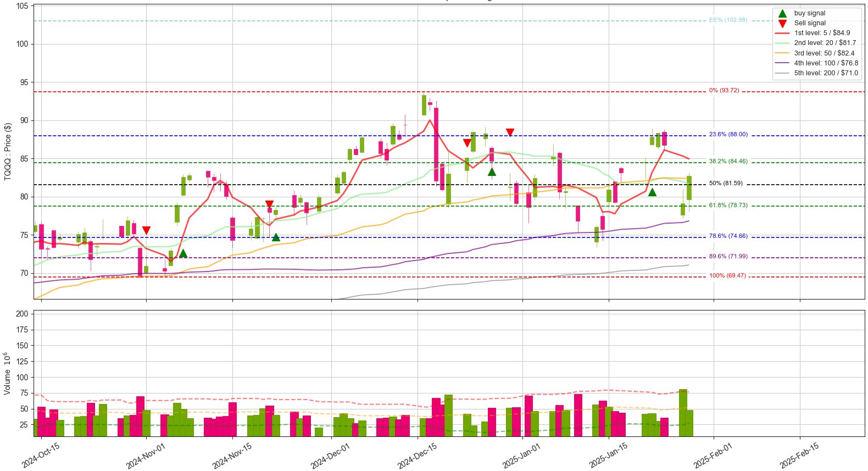Click the red sell signal marker after 2024-Nov-15
Viewport: 868px width, 471px height.
click(269, 204)
